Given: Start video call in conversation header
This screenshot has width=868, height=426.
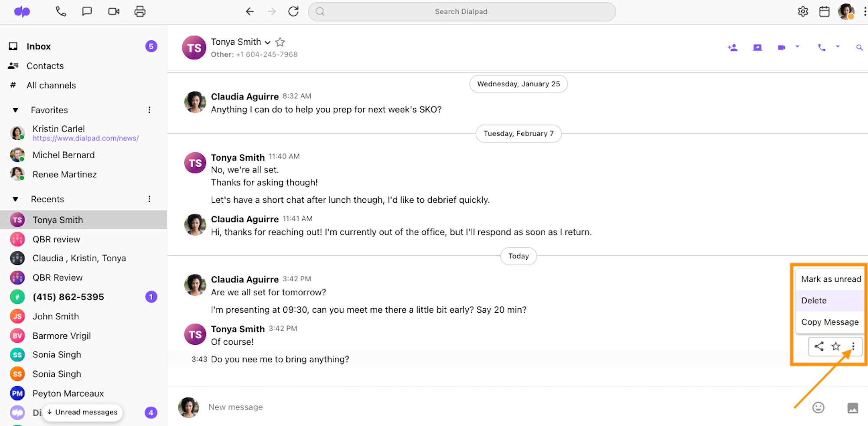Looking at the screenshot, I should click(x=782, y=48).
